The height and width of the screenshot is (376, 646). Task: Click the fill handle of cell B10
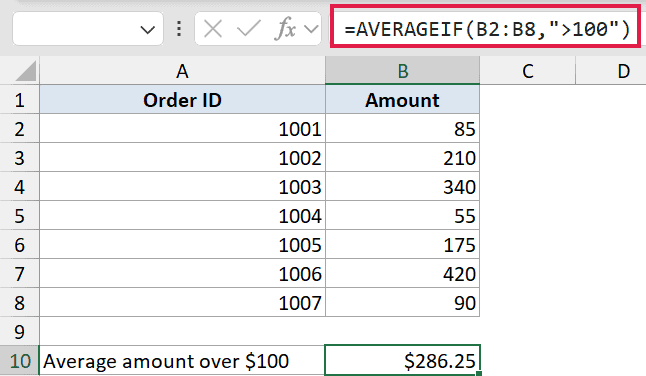[x=479, y=373]
